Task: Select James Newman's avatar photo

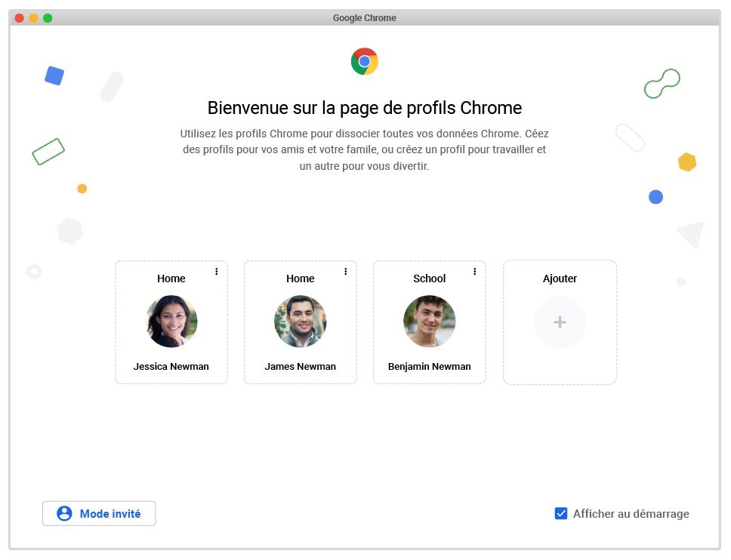Action: (301, 321)
